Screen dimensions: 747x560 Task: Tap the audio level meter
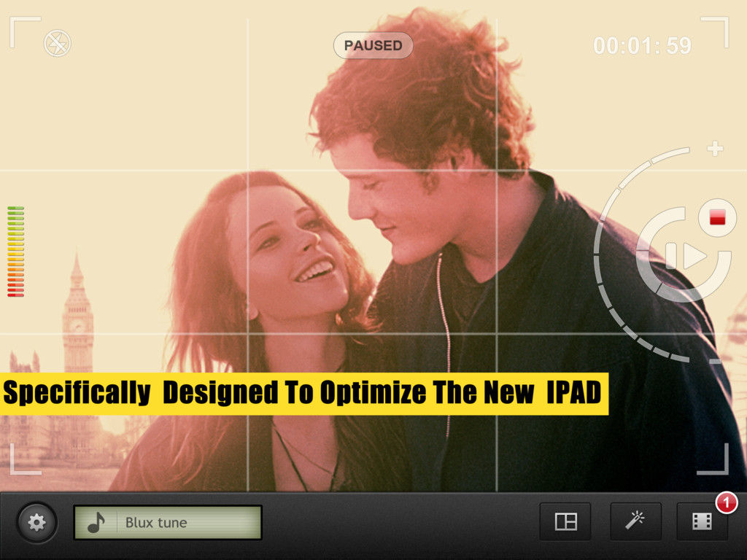click(16, 252)
